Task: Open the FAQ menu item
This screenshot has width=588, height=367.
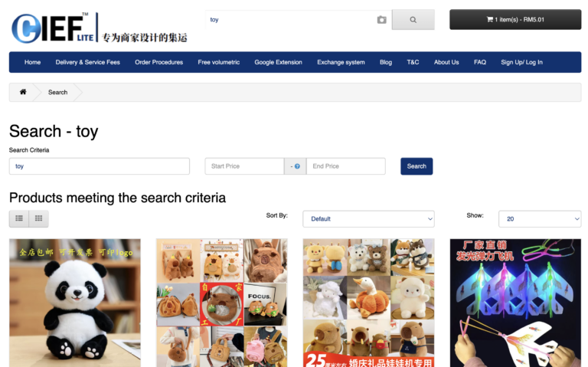Action: 480,62
